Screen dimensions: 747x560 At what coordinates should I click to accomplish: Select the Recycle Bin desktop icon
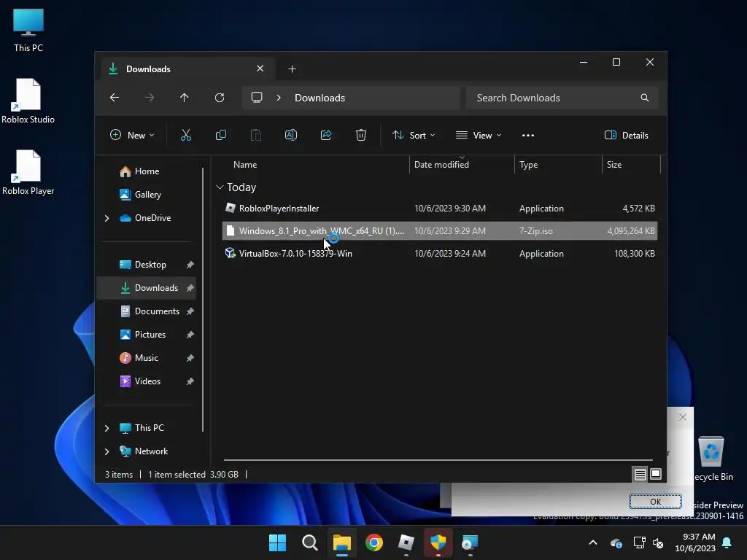coord(711,459)
